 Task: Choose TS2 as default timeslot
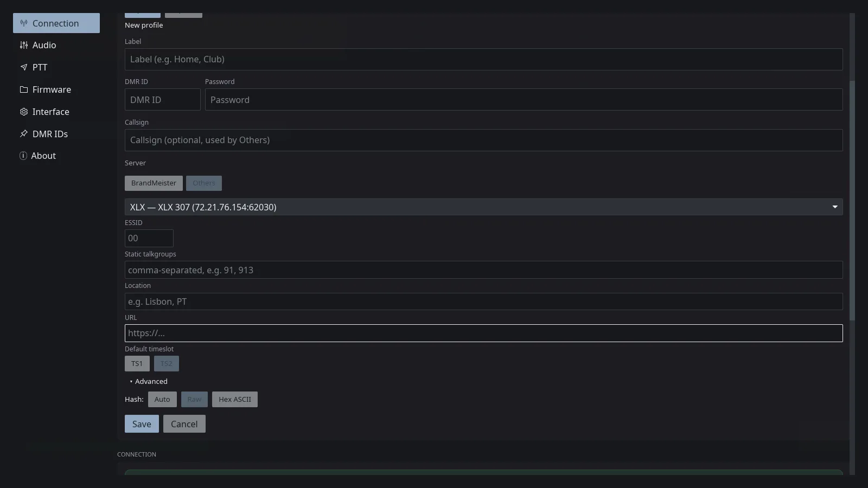point(167,364)
